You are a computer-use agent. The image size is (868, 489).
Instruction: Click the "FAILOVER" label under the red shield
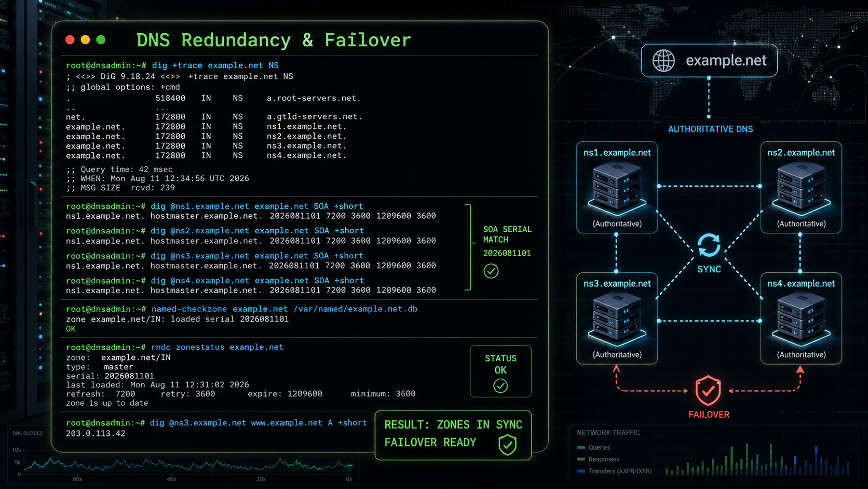point(709,415)
